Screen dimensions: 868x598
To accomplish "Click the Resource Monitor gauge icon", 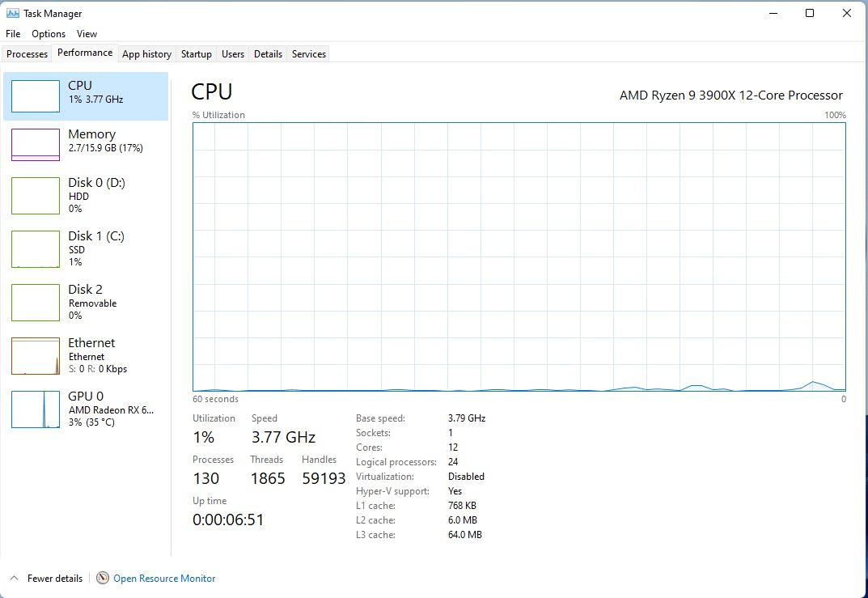I will [103, 579].
